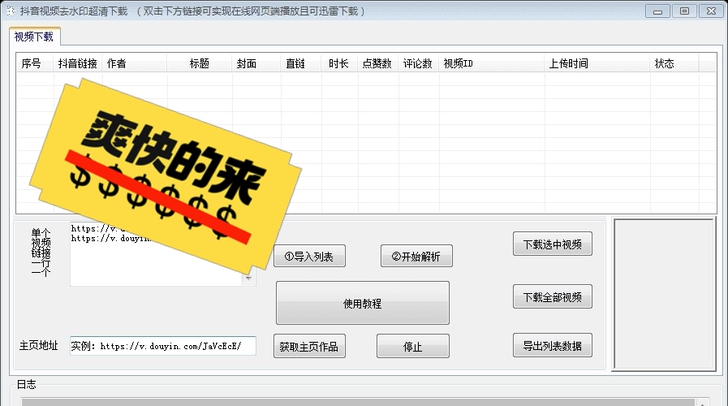Click the 视频ID column header
This screenshot has height=406, width=728.
point(492,63)
